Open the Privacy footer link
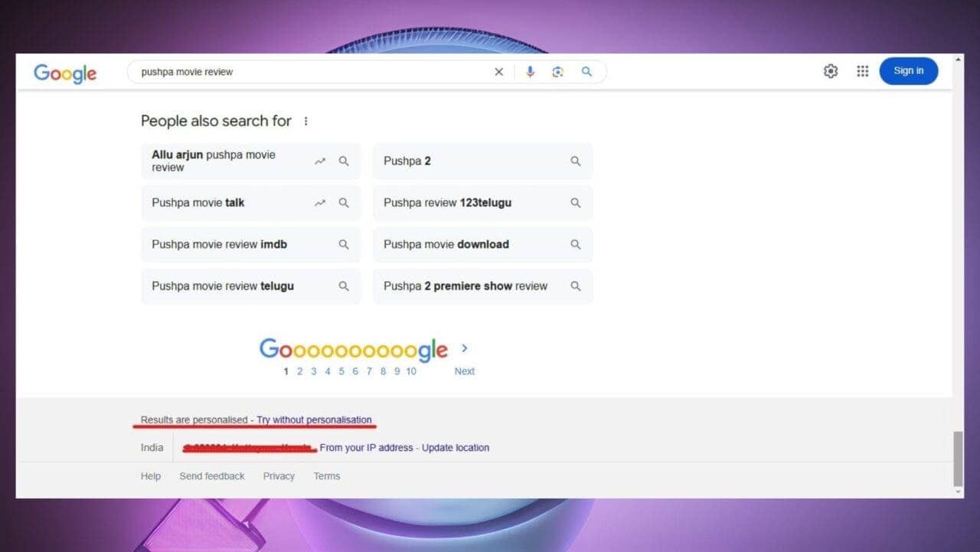This screenshot has height=552, width=980. pyautogui.click(x=279, y=476)
